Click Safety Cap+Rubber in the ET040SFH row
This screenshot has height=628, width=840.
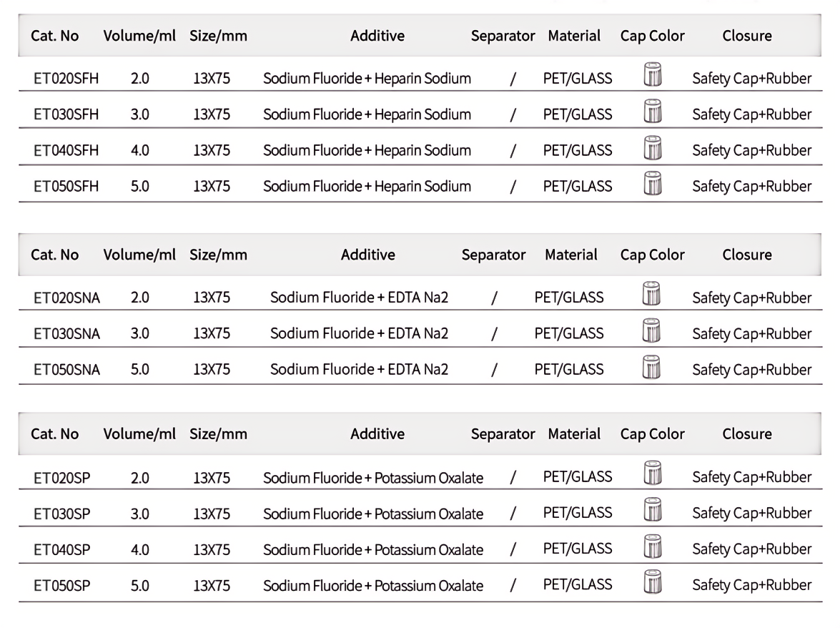[x=751, y=151]
